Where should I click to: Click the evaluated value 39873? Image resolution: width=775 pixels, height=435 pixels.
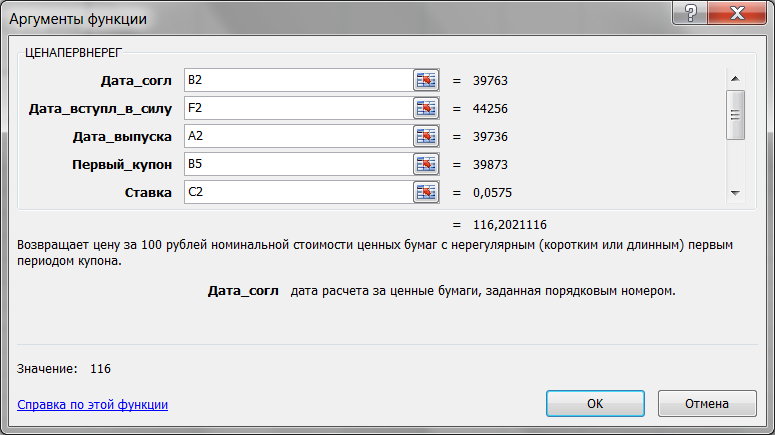(x=490, y=165)
